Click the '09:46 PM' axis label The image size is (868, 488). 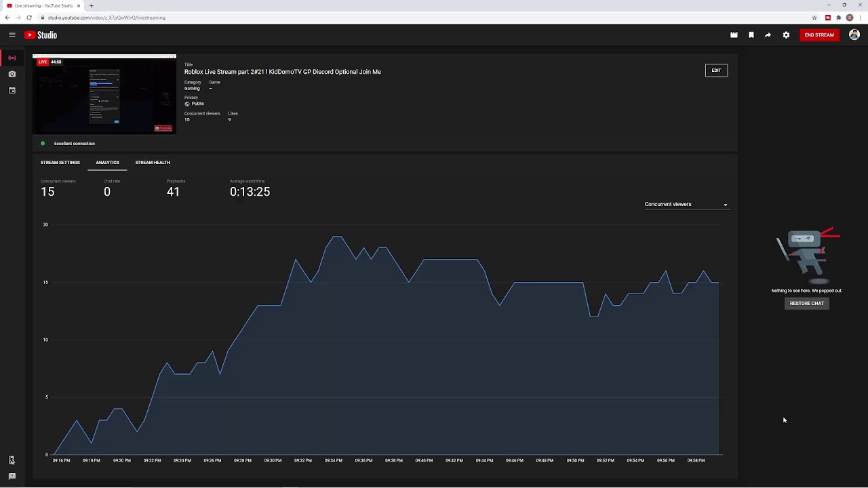point(515,461)
